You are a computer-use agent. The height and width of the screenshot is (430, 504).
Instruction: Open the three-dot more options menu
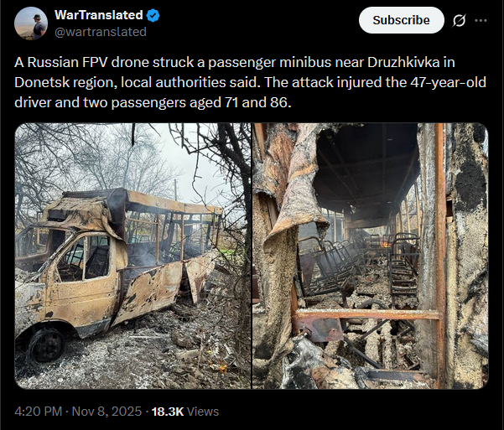481,21
